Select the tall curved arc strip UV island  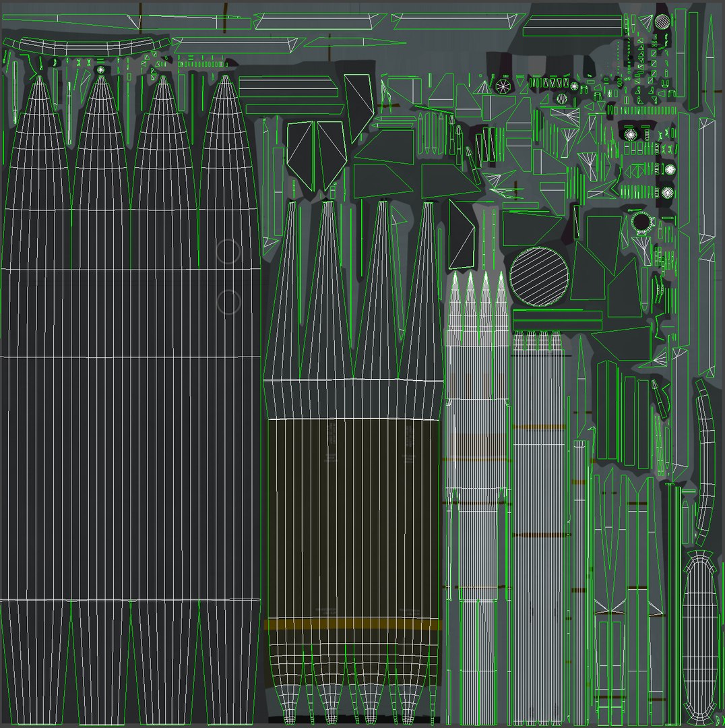click(705, 462)
